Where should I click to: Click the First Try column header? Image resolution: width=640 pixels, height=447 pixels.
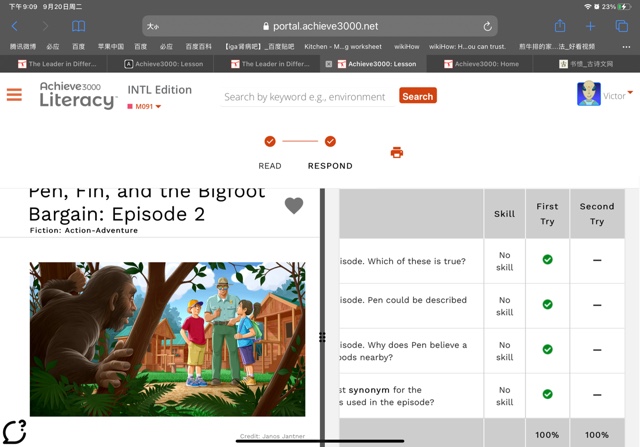point(547,214)
